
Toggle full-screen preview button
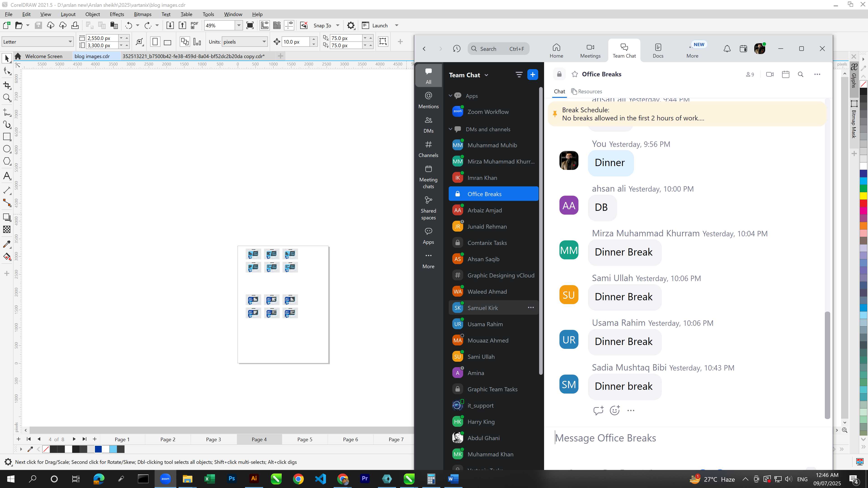pos(250,25)
